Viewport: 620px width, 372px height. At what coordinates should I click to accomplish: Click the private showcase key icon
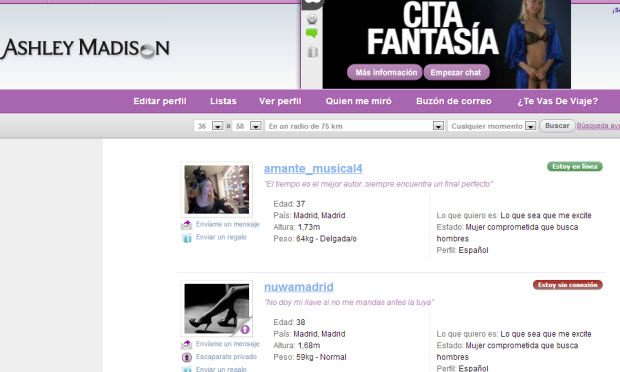[x=186, y=357]
